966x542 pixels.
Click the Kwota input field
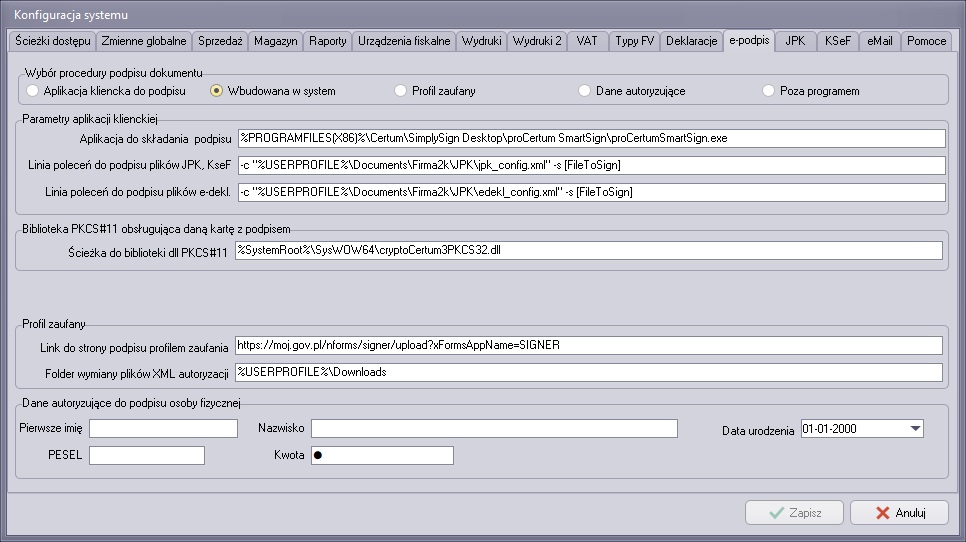pos(382,456)
